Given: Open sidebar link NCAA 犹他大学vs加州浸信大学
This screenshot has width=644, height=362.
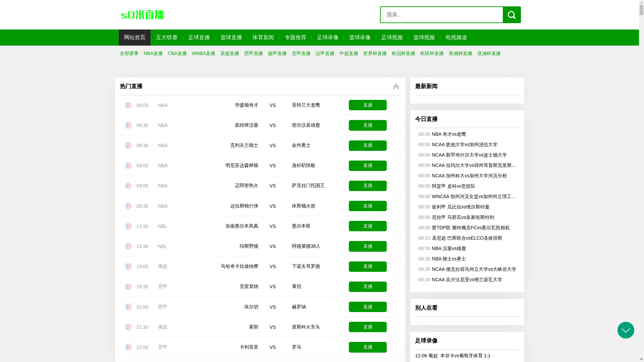Looking at the screenshot, I should pyautogui.click(x=465, y=144).
